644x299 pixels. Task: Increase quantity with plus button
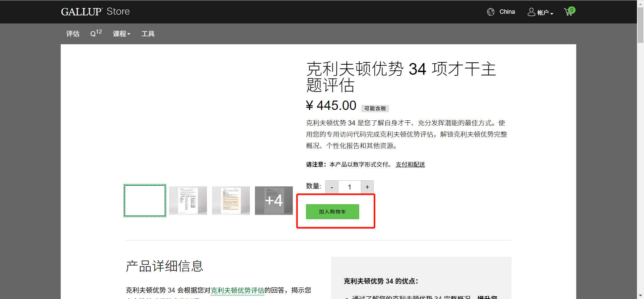[x=367, y=187]
